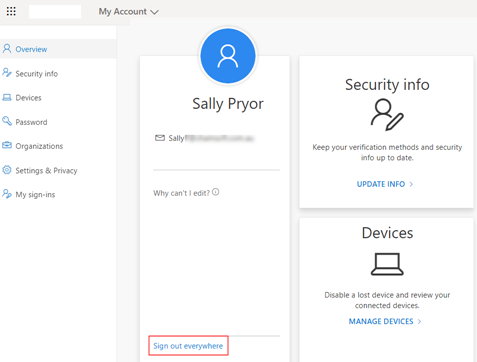Image resolution: width=477 pixels, height=362 pixels.
Task: Click the Password key icon in sidebar
Action: coord(7,121)
